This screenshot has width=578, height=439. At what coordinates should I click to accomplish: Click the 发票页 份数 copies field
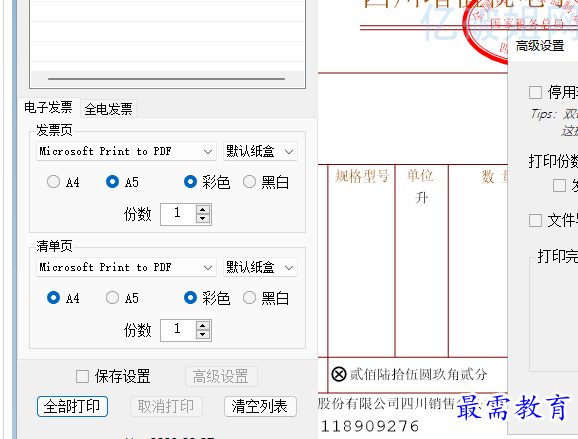pos(178,214)
